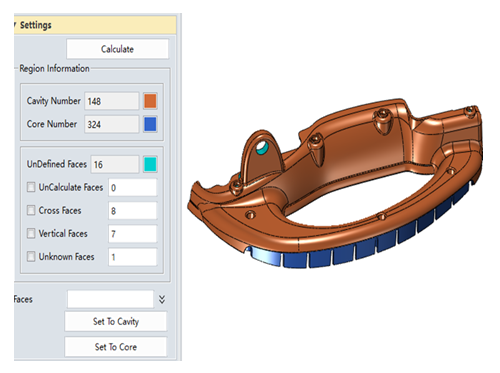Expand the double-chevron next to Faces
The height and width of the screenshot is (373, 500).
[162, 299]
